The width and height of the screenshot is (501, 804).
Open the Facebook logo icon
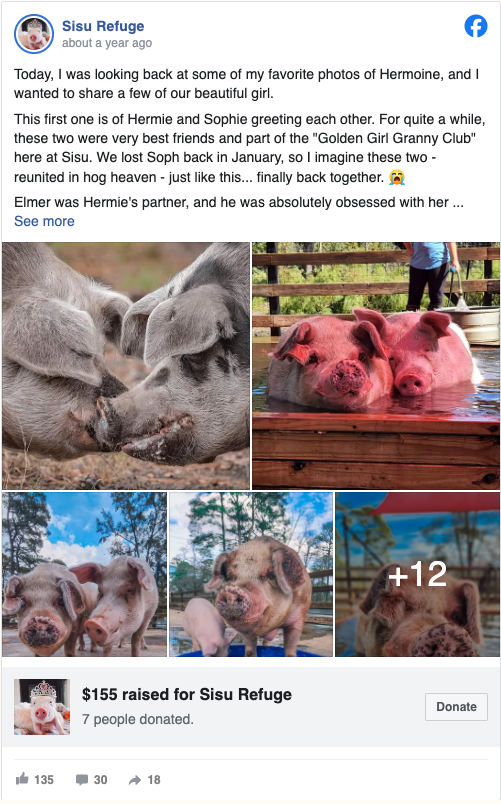pos(475,26)
